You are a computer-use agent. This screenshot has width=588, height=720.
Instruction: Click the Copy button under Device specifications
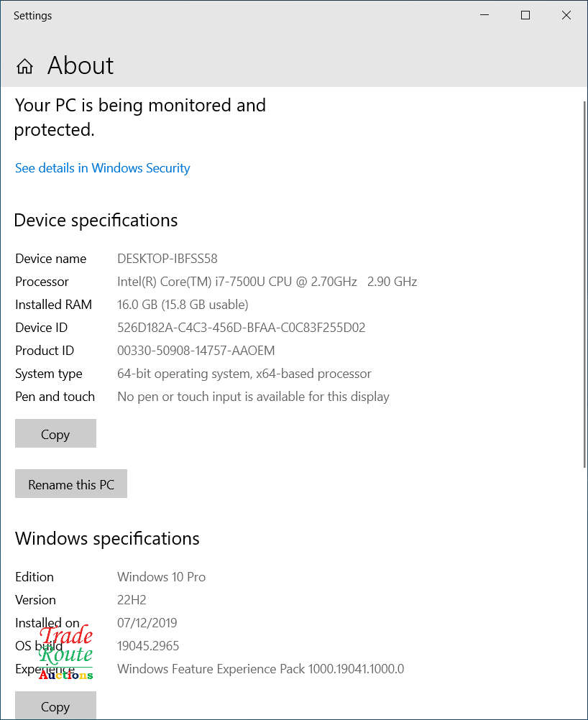55,433
